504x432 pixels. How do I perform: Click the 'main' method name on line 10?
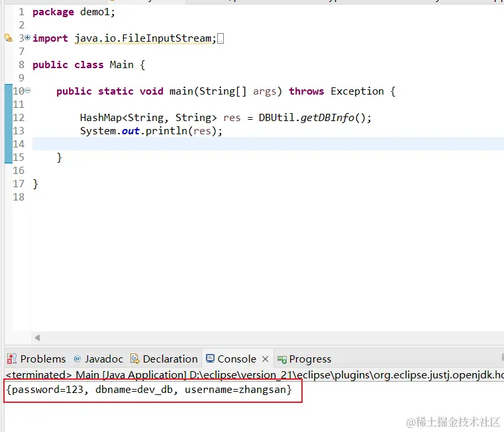(x=181, y=91)
